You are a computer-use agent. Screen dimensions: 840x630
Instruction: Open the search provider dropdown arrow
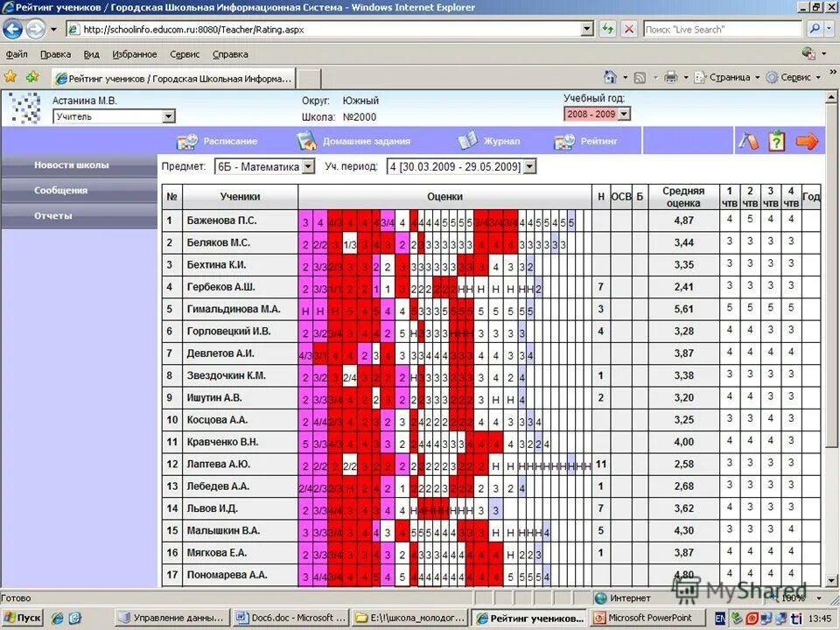827,29
